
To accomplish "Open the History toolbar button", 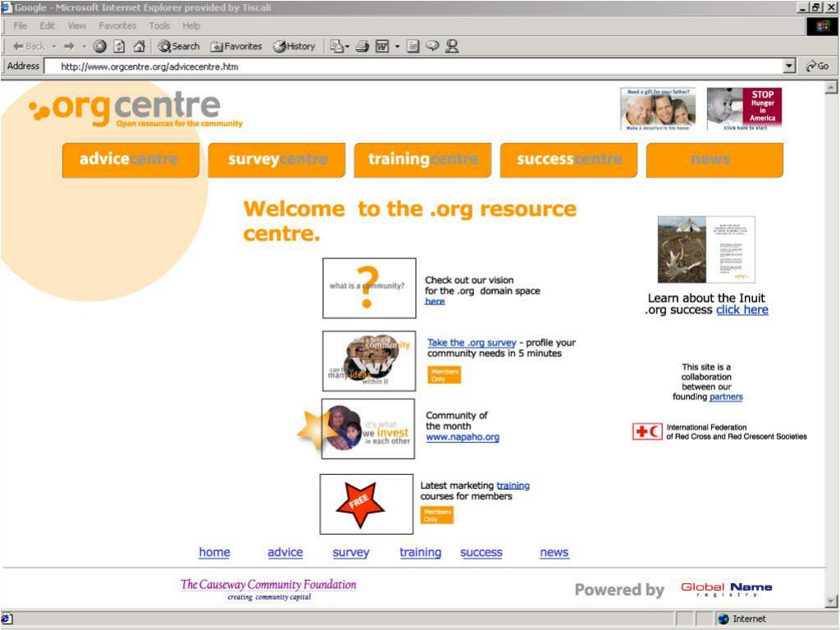I will (x=294, y=46).
